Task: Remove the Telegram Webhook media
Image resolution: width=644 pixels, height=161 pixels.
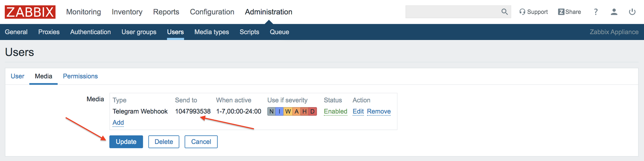Action: click(379, 111)
